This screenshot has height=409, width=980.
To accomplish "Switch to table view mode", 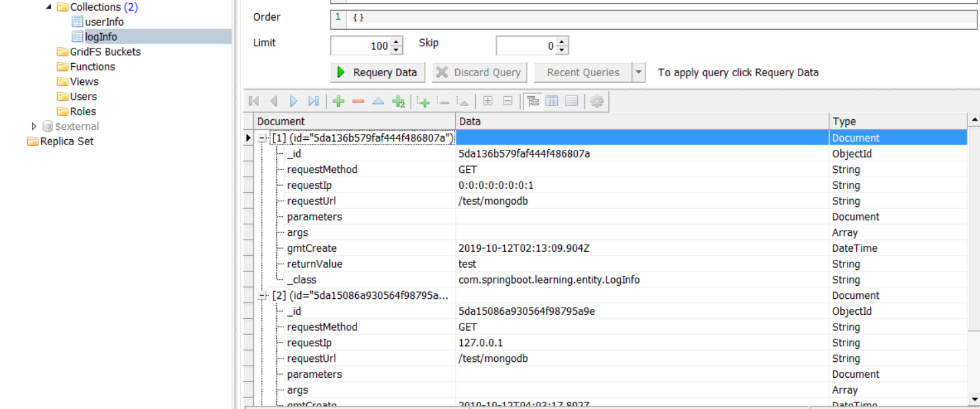I will 551,101.
